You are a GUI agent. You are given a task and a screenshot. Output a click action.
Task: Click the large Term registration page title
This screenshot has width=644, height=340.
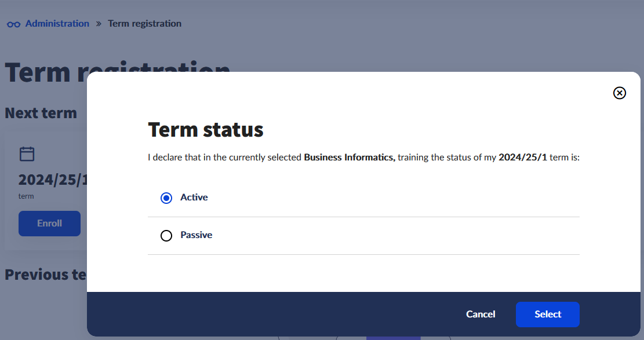41,72
